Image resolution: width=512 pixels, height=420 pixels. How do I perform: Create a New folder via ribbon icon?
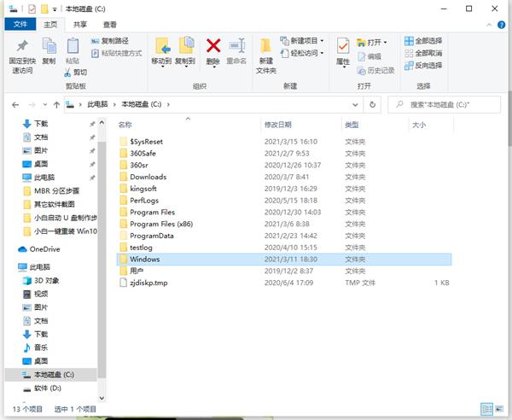265,46
